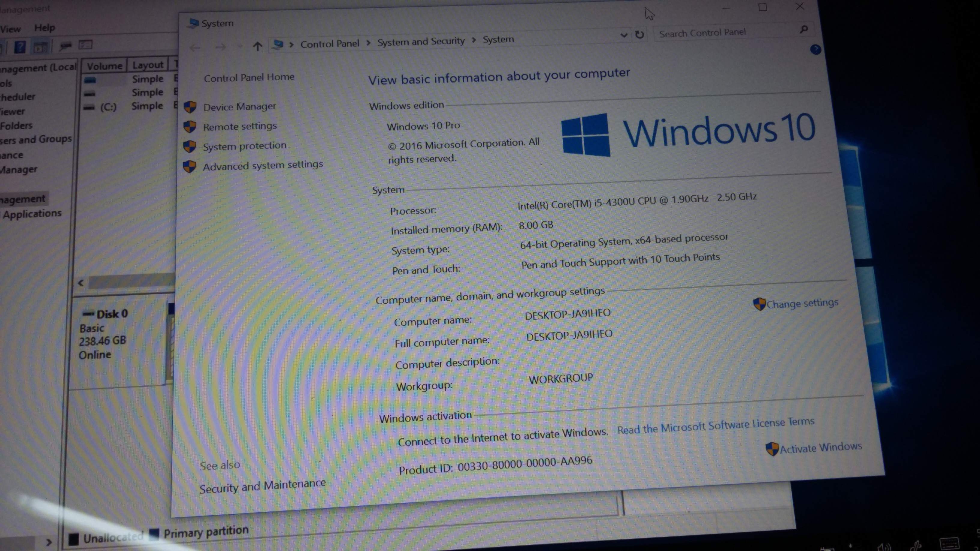Open the blue Help question mark button
Viewport: 980px width, 551px height.
815,50
